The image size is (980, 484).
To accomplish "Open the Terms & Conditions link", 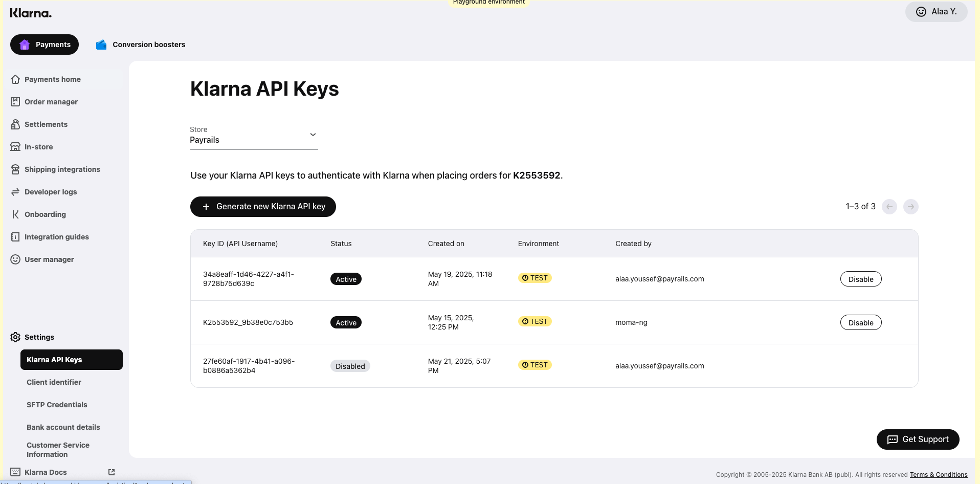I will [939, 474].
